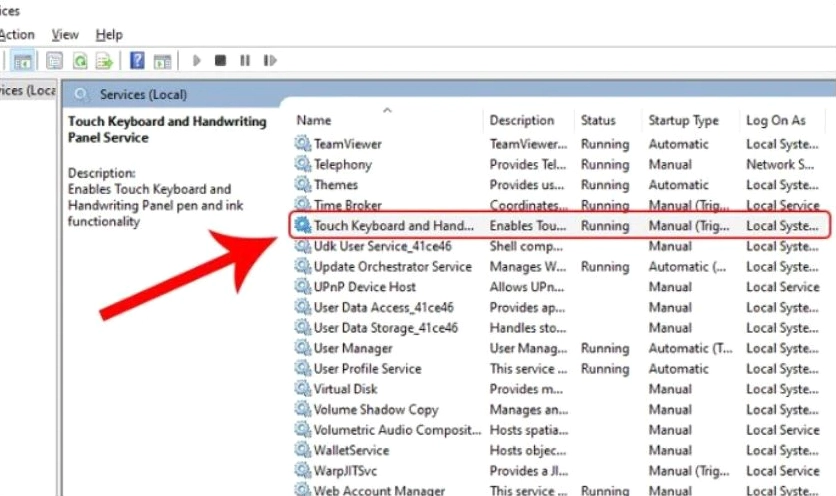Click Running status of Touch Keyboard service

[605, 226]
